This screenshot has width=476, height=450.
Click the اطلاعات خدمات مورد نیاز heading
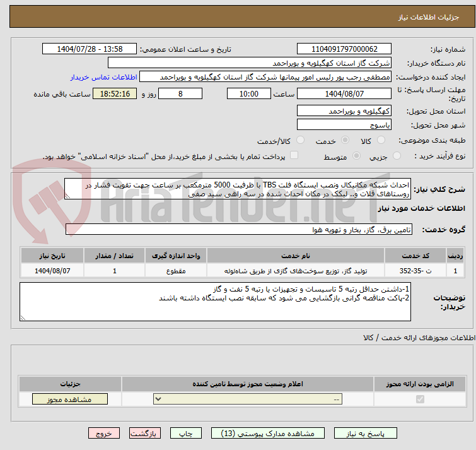click(x=421, y=208)
